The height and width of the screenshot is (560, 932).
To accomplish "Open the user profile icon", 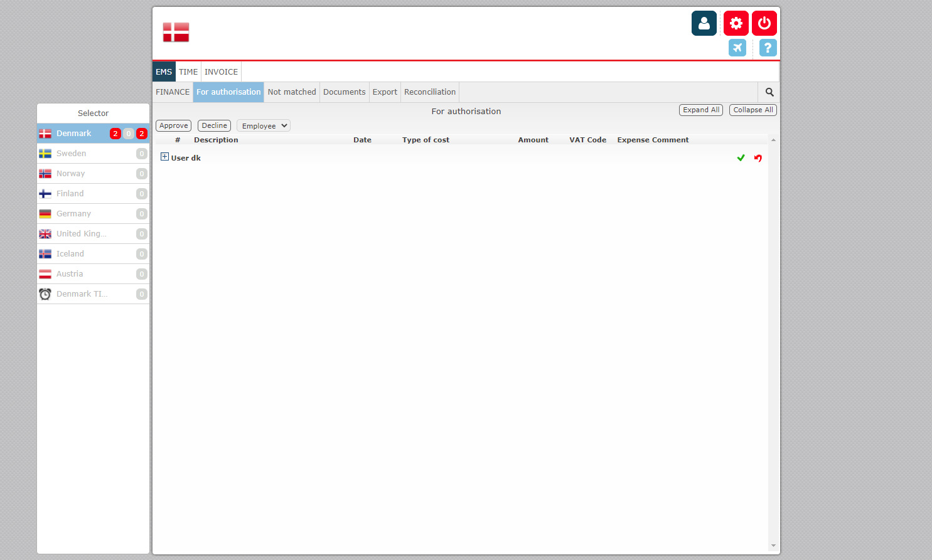I will pos(704,23).
